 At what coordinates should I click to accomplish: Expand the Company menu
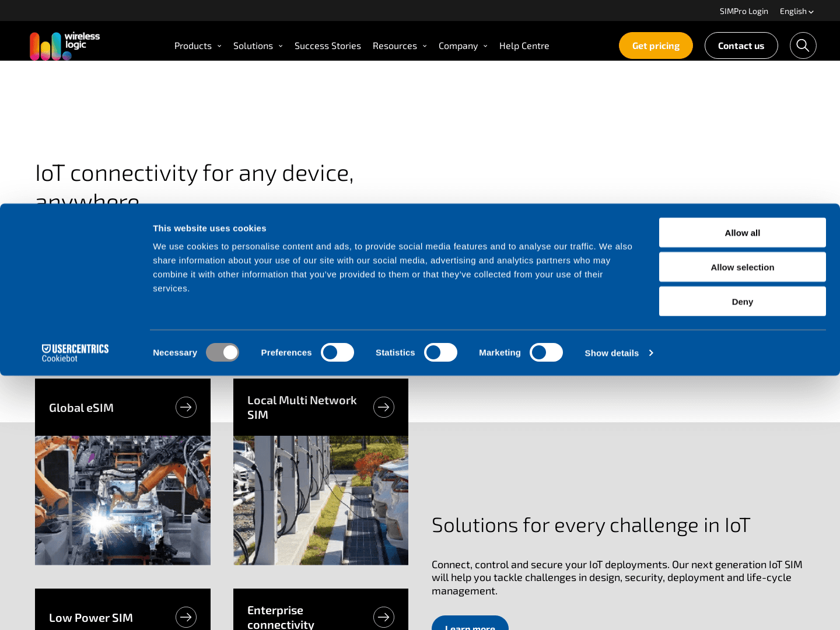click(x=463, y=45)
